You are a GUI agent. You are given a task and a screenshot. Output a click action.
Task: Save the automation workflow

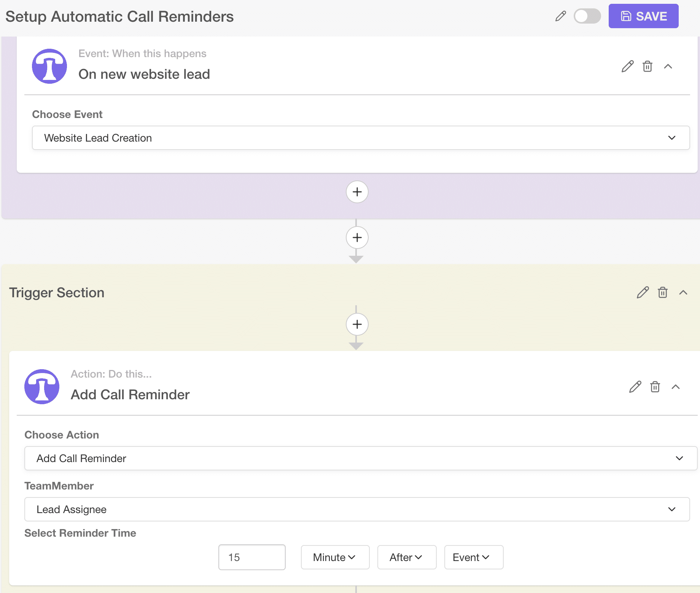pos(643,16)
